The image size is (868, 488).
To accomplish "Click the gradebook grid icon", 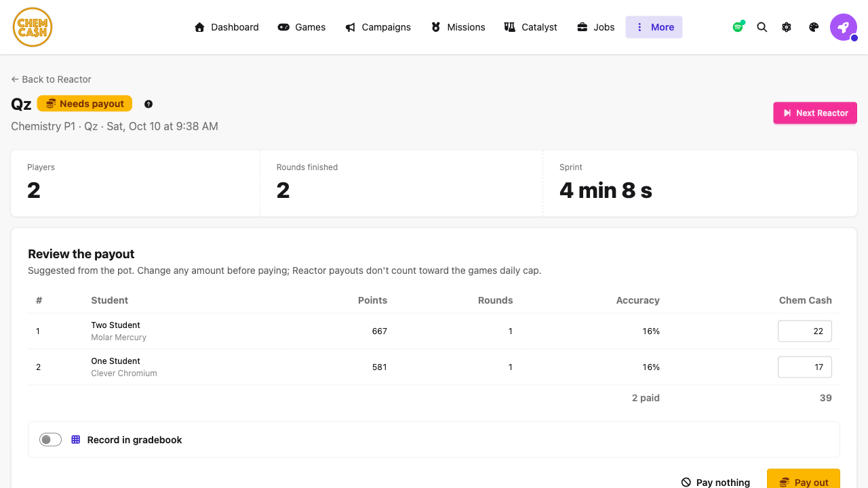I will tap(76, 440).
